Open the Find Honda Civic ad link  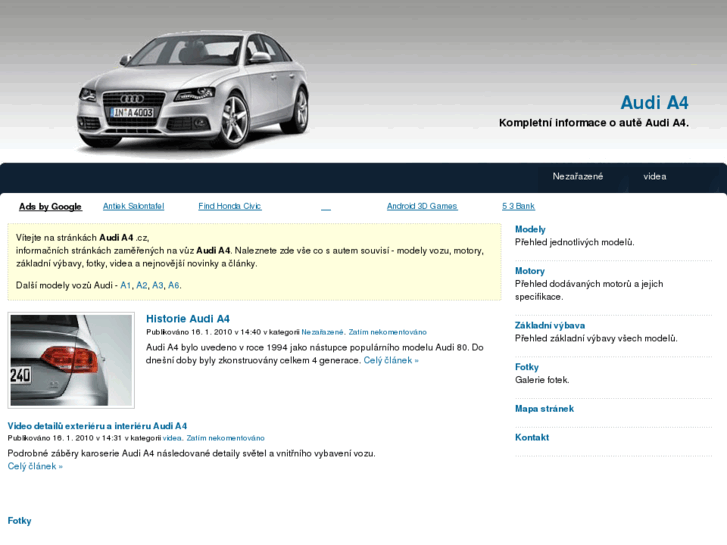230,206
